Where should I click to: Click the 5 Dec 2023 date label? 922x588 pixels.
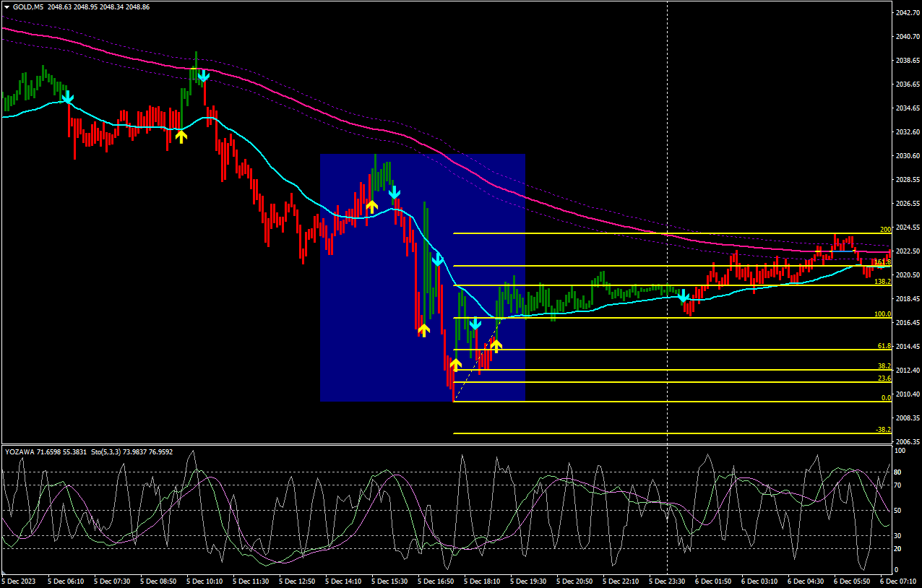click(x=19, y=581)
